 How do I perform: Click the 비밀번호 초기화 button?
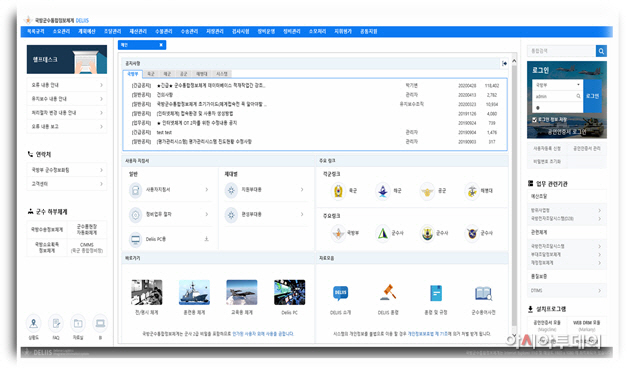click(x=547, y=162)
